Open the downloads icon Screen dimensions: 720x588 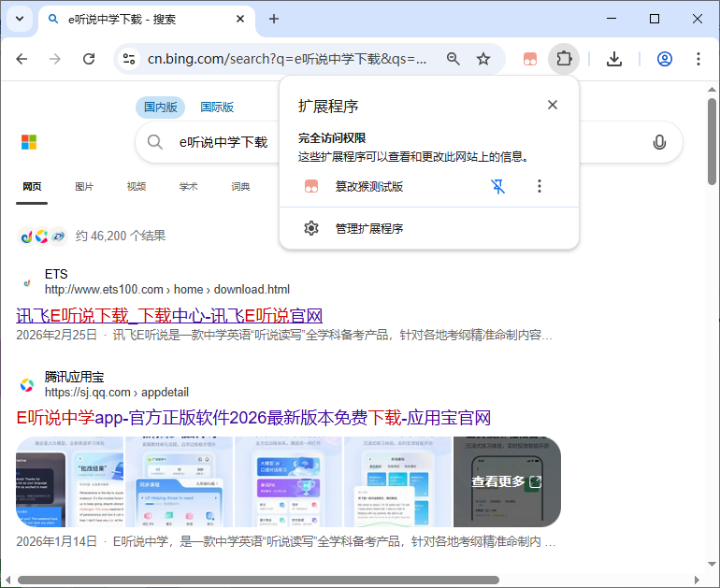pyautogui.click(x=614, y=59)
